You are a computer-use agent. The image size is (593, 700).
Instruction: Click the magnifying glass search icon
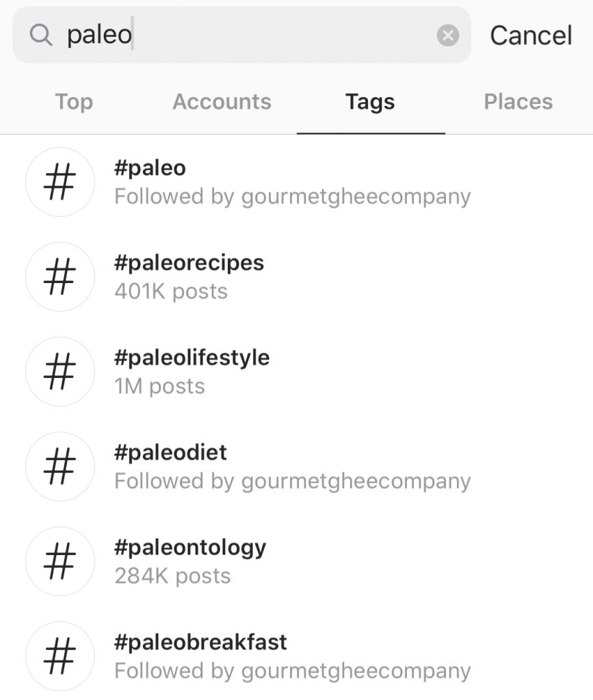[42, 35]
